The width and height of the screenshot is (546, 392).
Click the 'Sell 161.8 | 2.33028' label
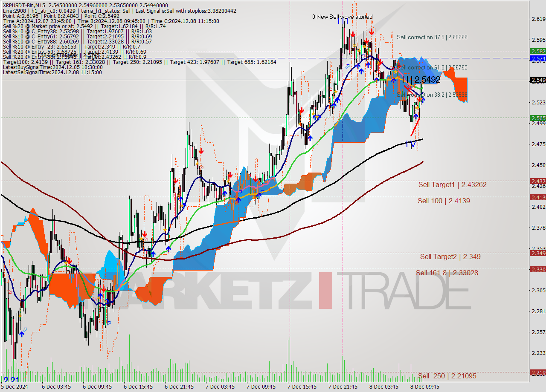(x=447, y=273)
